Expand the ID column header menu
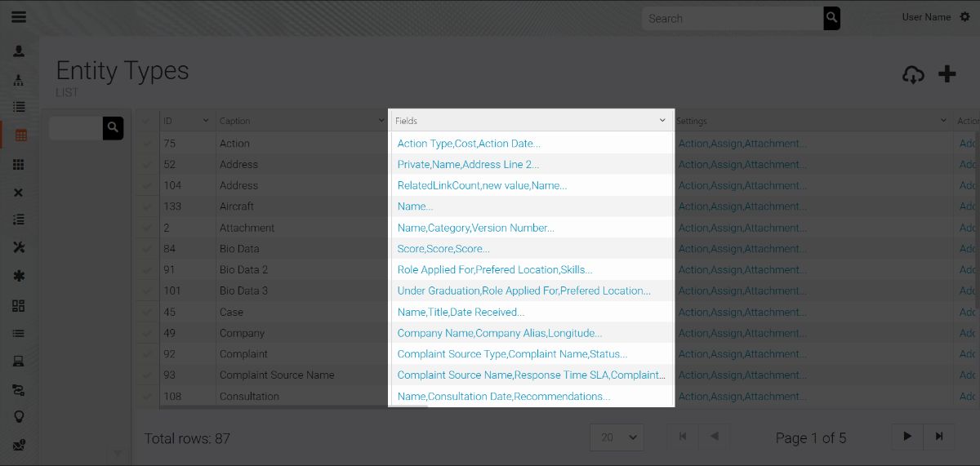The height and width of the screenshot is (466, 980). pos(206,121)
